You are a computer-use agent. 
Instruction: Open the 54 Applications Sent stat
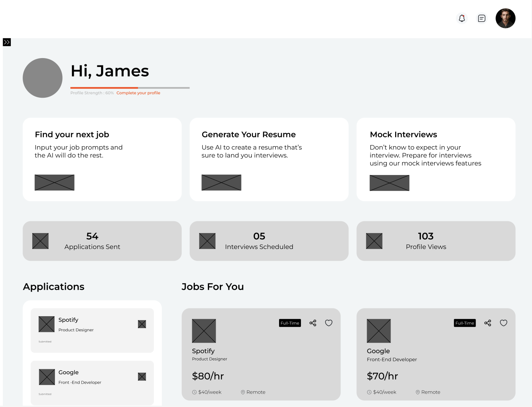[x=102, y=241]
